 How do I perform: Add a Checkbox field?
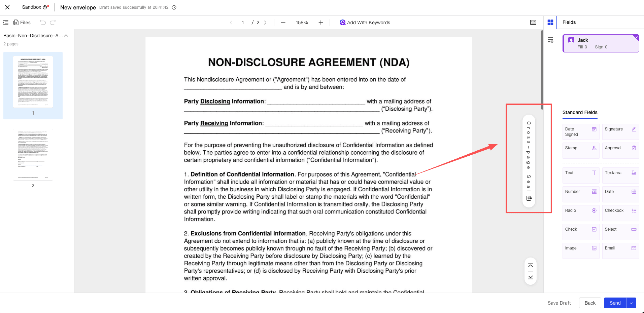(x=620, y=211)
